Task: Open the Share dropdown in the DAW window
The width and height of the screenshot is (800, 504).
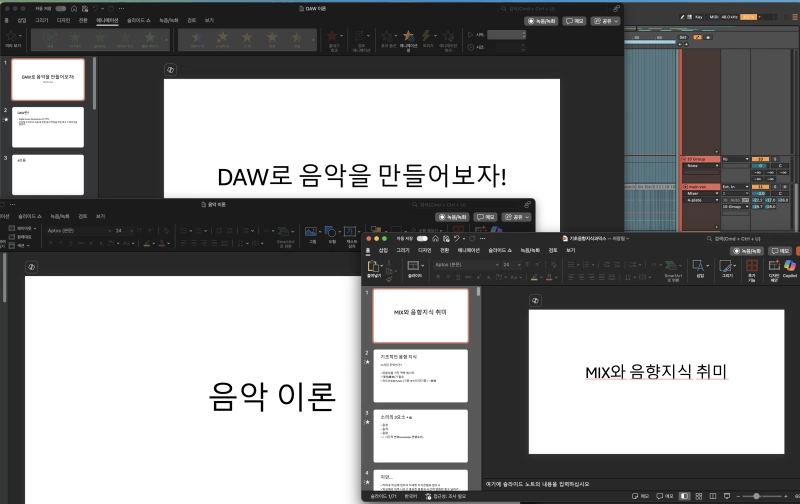Action: 604,20
